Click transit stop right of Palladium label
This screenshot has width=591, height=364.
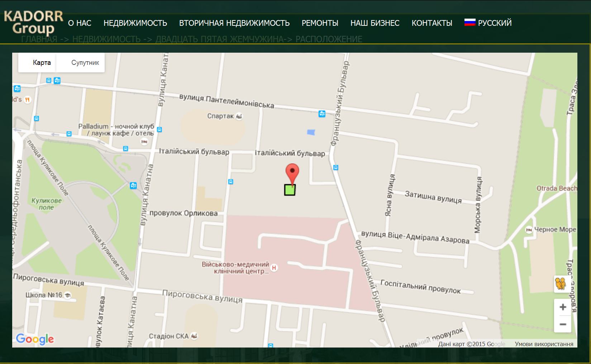tap(159, 130)
